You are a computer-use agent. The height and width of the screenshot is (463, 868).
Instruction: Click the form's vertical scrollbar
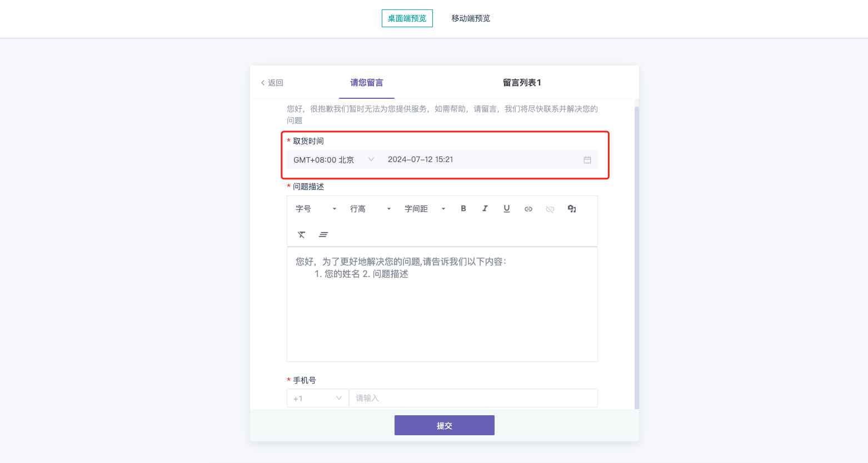click(x=637, y=258)
